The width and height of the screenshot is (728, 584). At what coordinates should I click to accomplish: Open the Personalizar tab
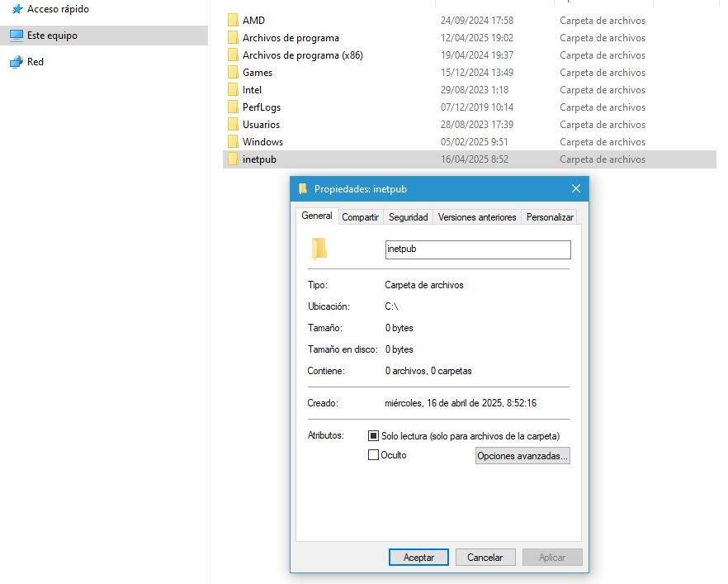point(550,217)
